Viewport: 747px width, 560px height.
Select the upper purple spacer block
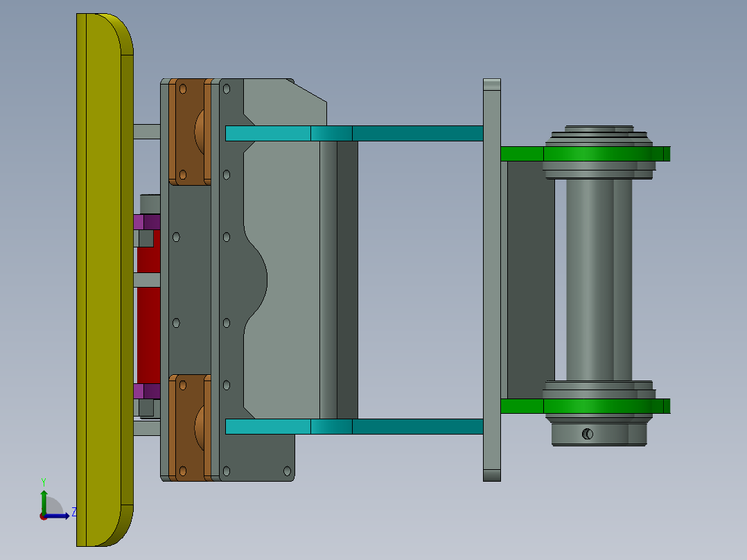point(147,222)
